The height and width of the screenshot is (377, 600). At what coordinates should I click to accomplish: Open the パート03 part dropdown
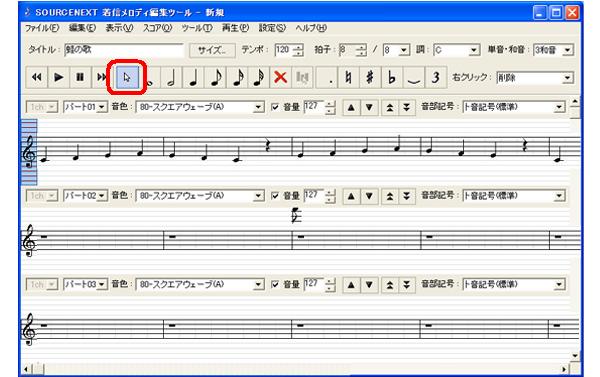point(102,284)
